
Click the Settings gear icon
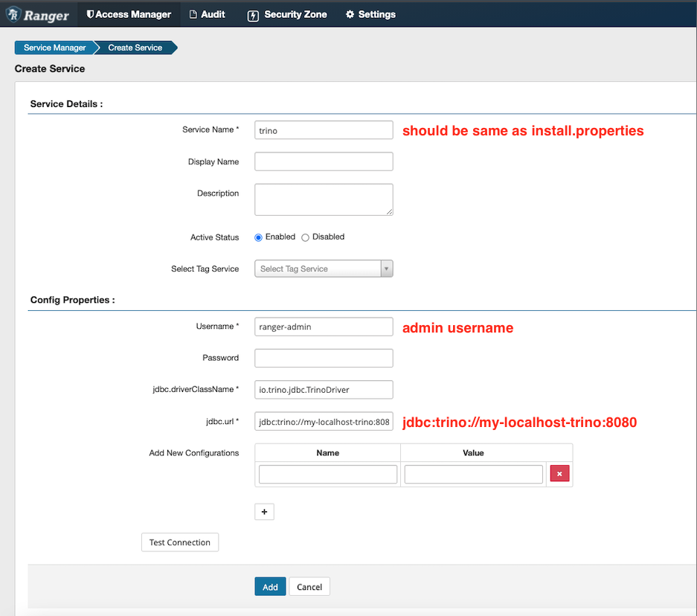click(350, 14)
